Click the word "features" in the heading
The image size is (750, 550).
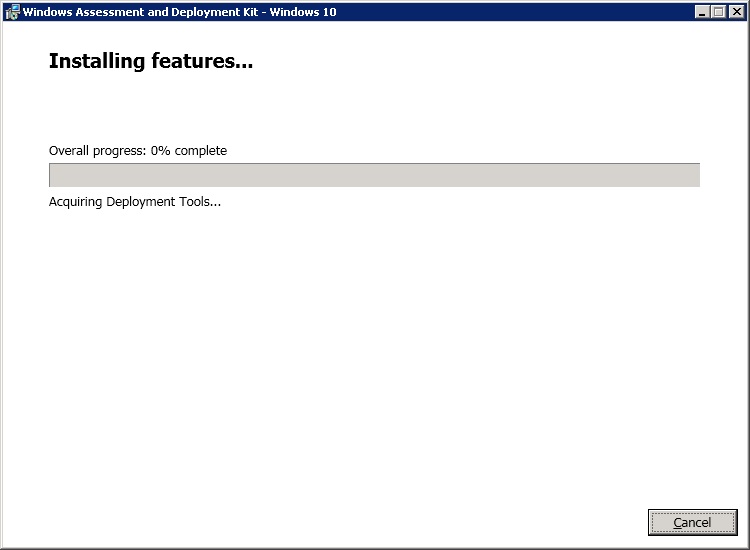(x=195, y=61)
